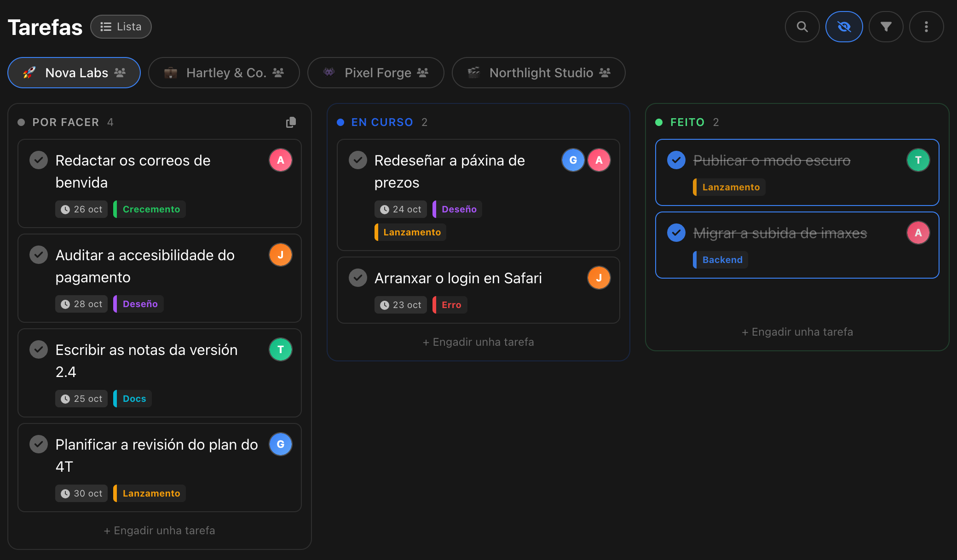Click the Docs tag
This screenshot has height=560, width=957.
pyautogui.click(x=133, y=399)
